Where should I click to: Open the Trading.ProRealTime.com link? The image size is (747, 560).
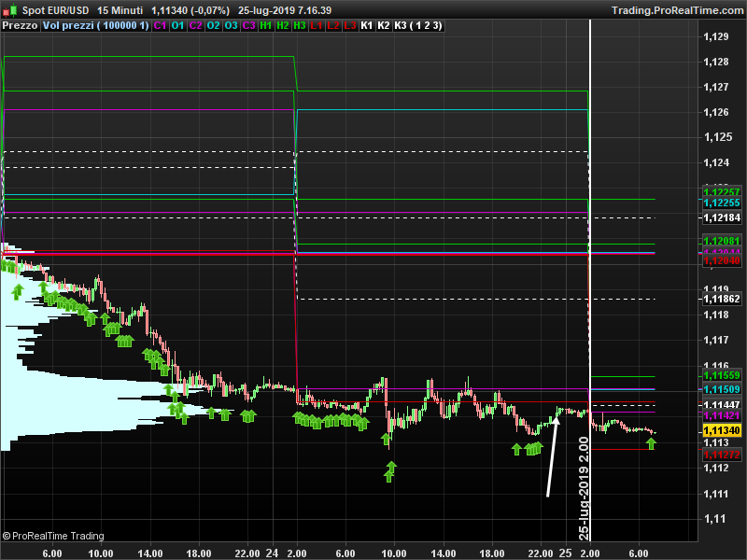pyautogui.click(x=678, y=10)
